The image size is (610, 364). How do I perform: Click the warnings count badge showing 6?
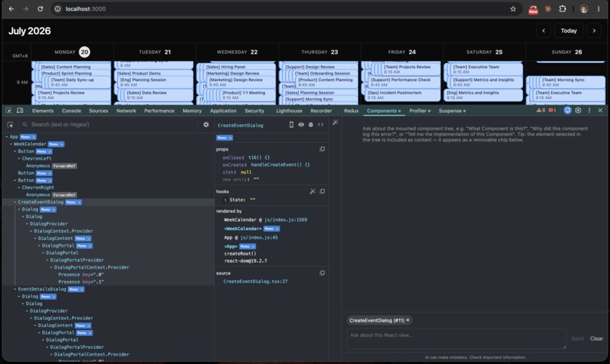click(541, 110)
